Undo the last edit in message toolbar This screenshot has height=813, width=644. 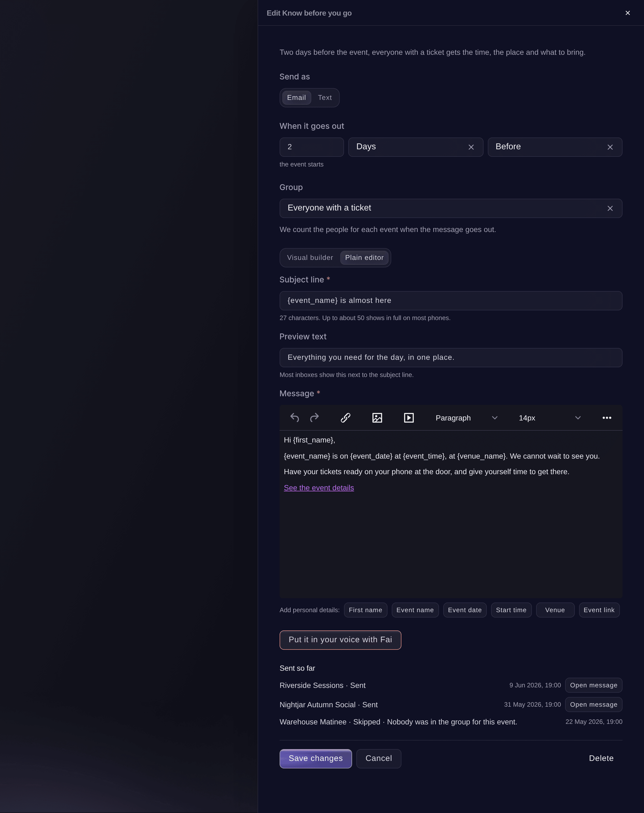pos(294,418)
